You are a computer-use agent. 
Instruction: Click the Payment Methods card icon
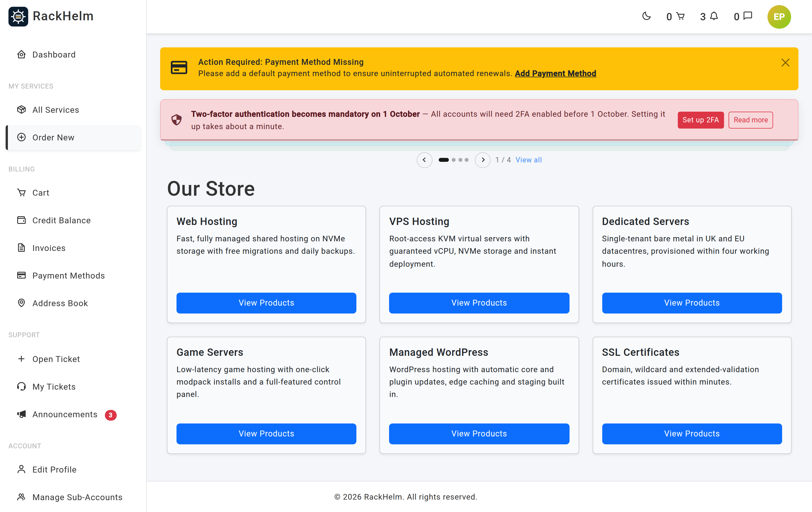pos(21,275)
